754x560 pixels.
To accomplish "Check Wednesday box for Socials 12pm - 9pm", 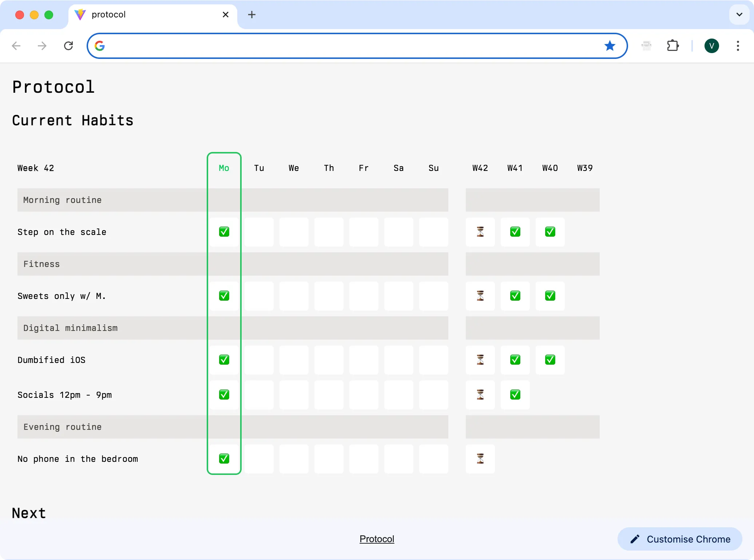I will (294, 395).
